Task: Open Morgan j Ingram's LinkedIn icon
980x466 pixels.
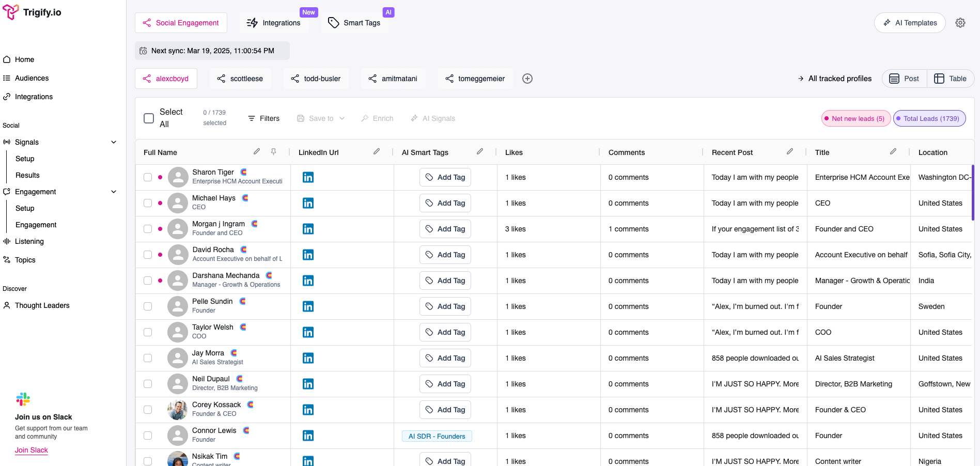Action: pos(308,229)
